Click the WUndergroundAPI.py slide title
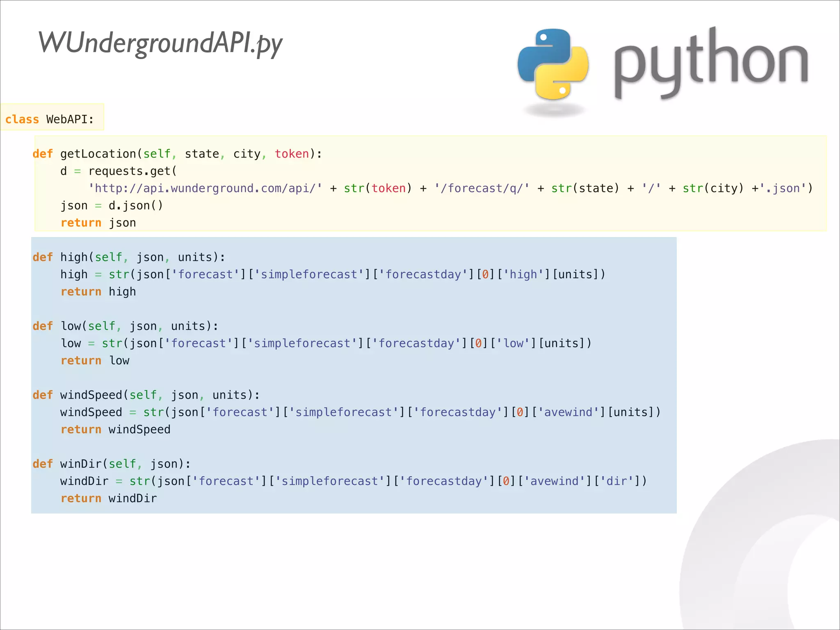The height and width of the screenshot is (630, 840). pyautogui.click(x=160, y=43)
